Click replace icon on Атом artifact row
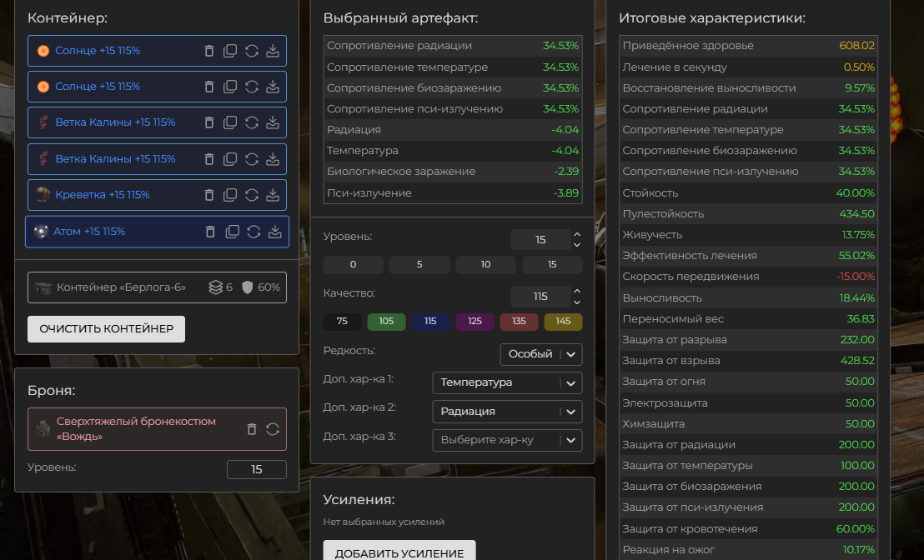The width and height of the screenshot is (924, 560). click(254, 232)
